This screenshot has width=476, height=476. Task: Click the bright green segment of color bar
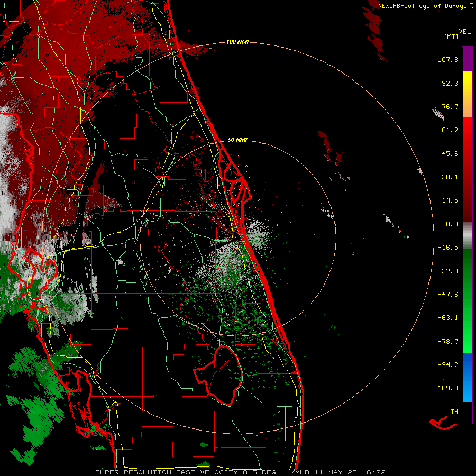click(x=467, y=340)
